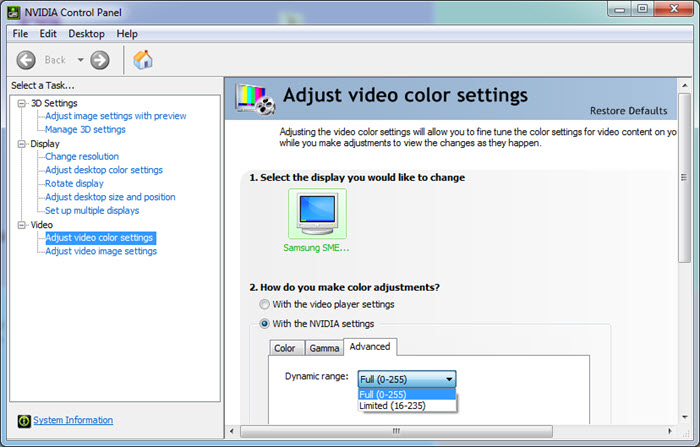Click the vertical scrollbar up arrow
The image size is (700, 447).
click(x=684, y=85)
